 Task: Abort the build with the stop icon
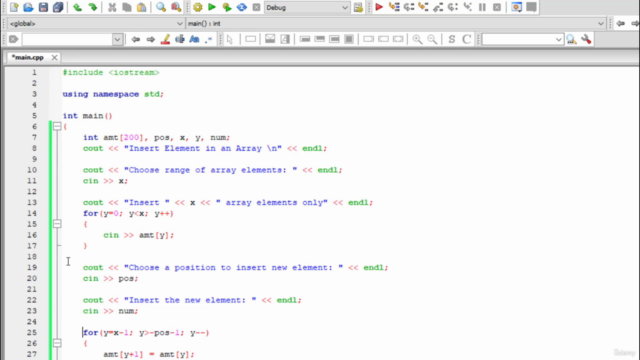256,7
